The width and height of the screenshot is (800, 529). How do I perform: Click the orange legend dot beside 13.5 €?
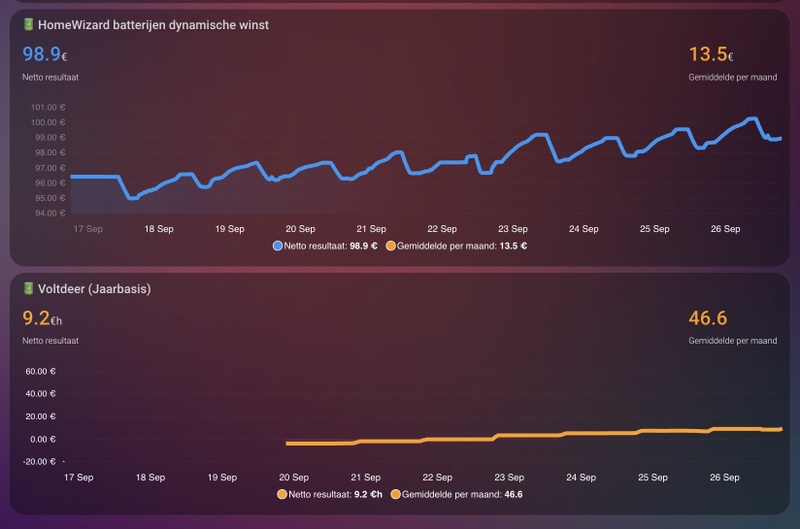(x=390, y=246)
